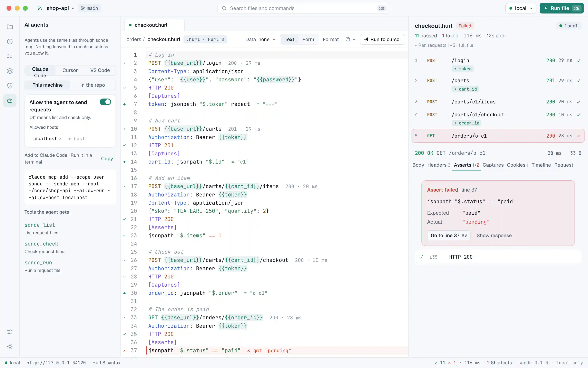
Task: Click the failed x marker on line 37
Action: point(125,350)
